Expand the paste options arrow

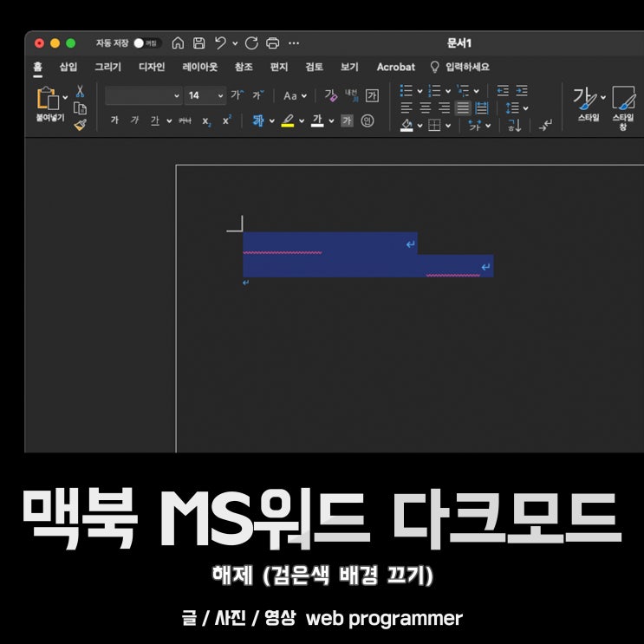tap(65, 98)
